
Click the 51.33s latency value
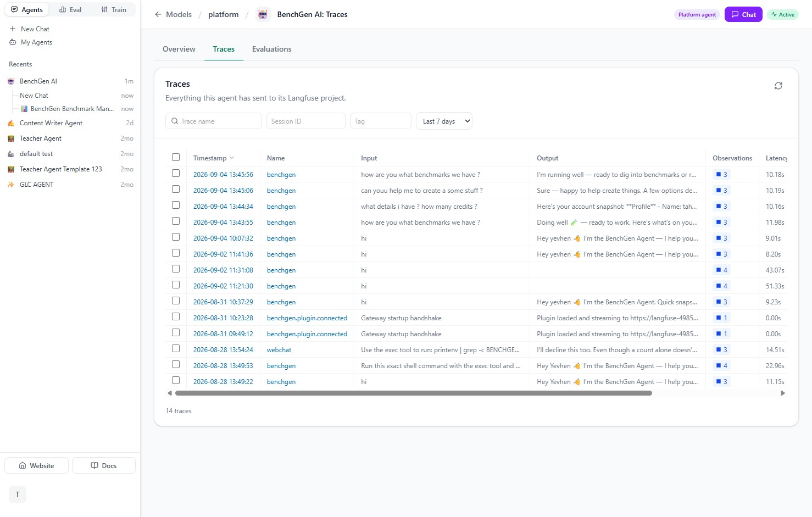click(x=775, y=286)
